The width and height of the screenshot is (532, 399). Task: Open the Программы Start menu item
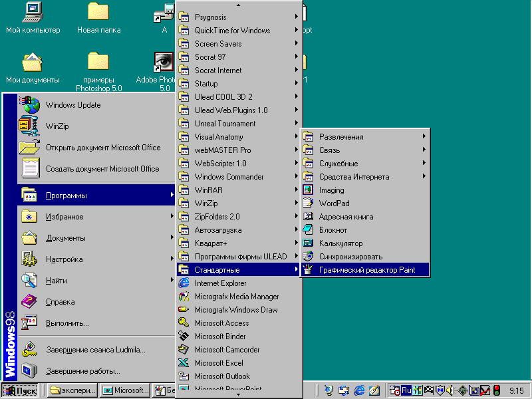click(96, 195)
